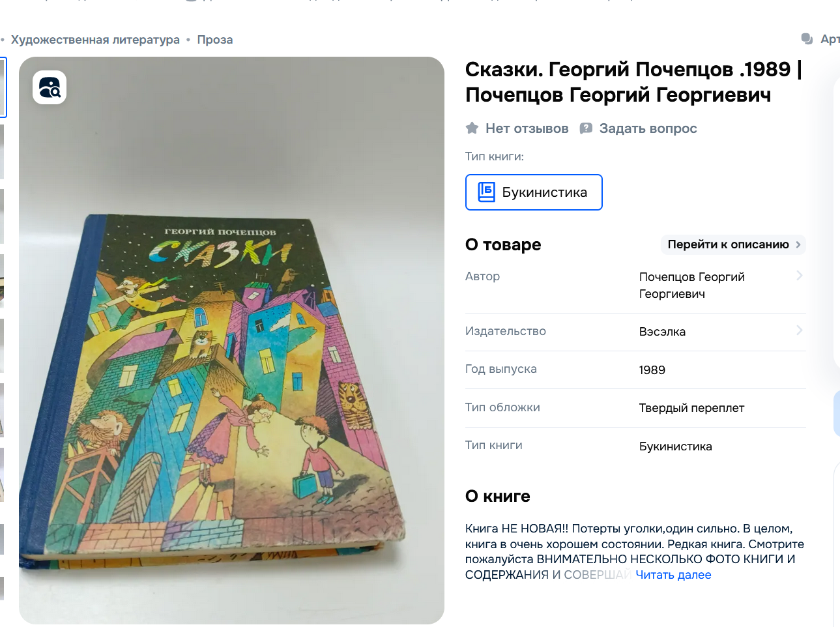The width and height of the screenshot is (840, 627).
Task: Open the Вэсэлка publisher link
Action: tap(662, 332)
